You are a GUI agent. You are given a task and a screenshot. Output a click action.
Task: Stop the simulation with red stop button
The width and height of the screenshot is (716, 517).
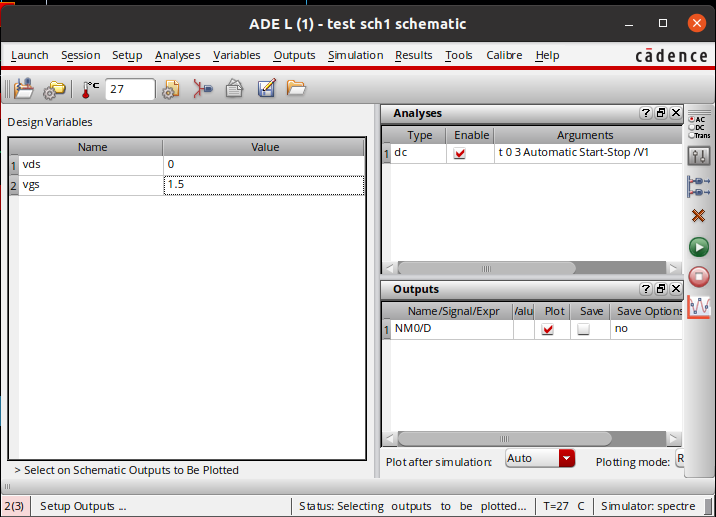point(699,277)
